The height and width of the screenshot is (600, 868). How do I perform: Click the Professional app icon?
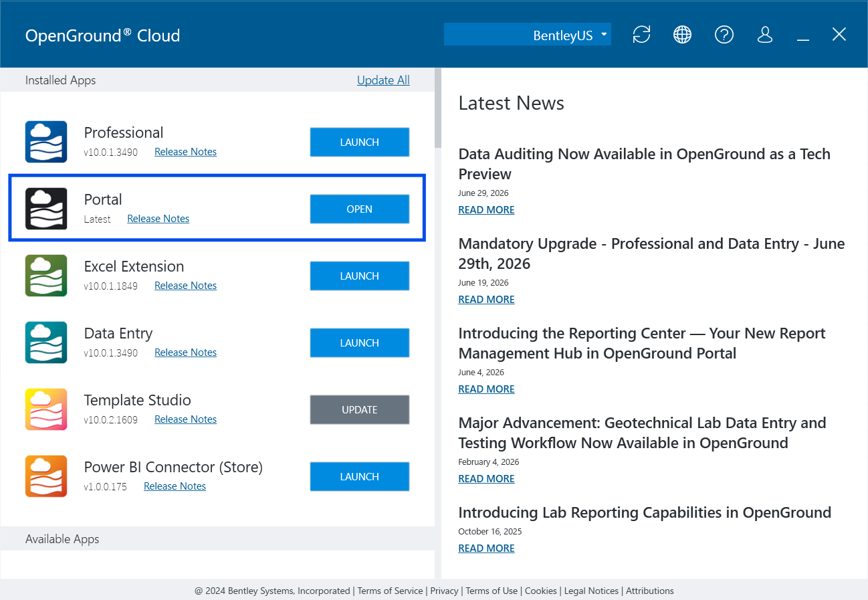tap(46, 142)
